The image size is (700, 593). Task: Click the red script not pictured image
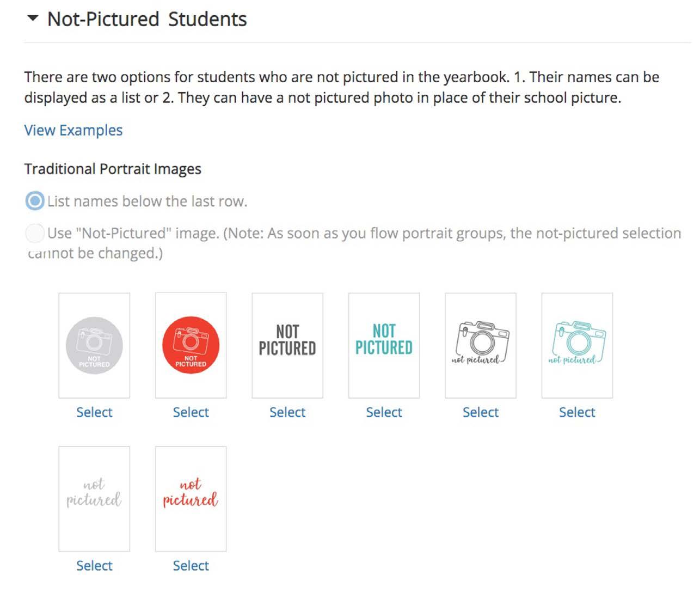point(191,499)
